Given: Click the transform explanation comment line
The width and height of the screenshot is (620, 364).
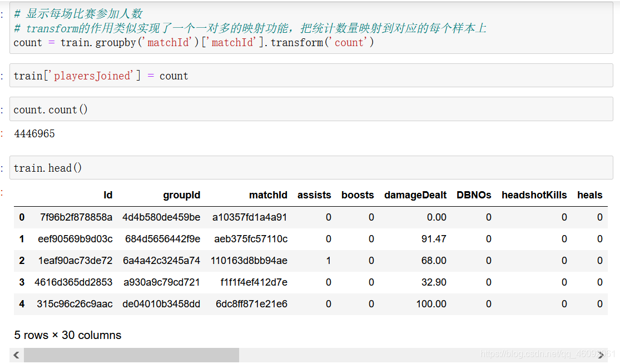Looking at the screenshot, I should coord(250,28).
